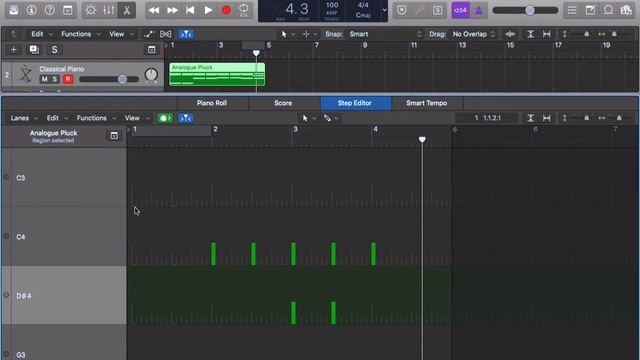Click the Fast Forward transport button
This screenshot has height=360, width=640.
click(x=172, y=10)
